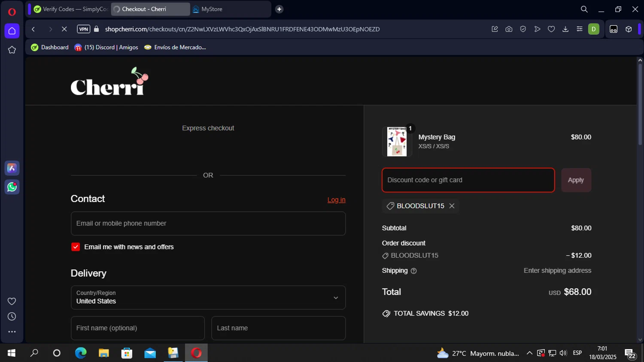
Task: Open the extensions cube icon
Action: (629, 29)
